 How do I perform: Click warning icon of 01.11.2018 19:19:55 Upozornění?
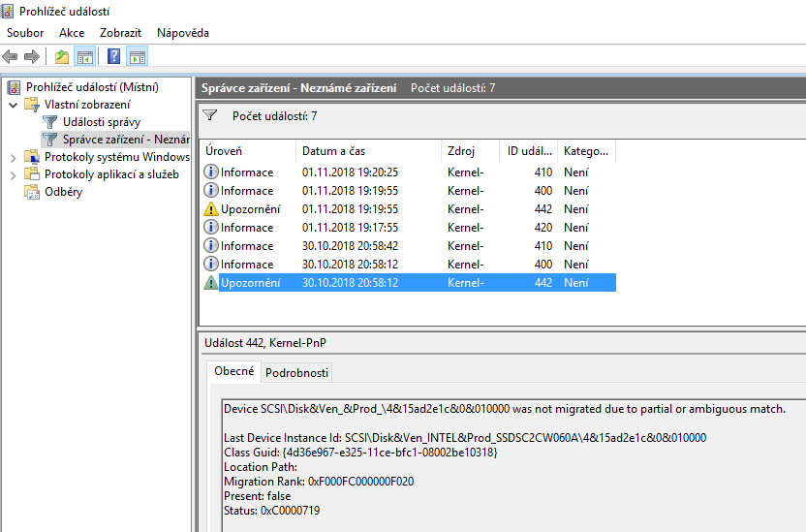[x=211, y=208]
